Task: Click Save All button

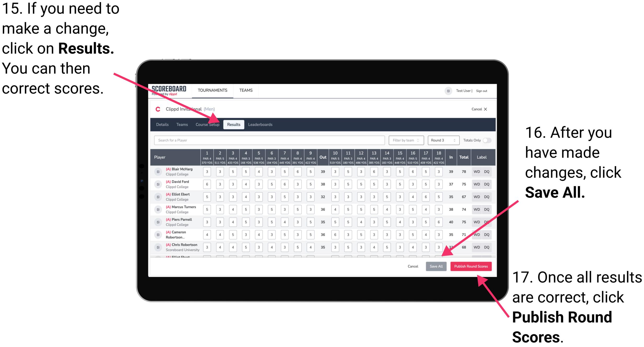Action: [436, 266]
